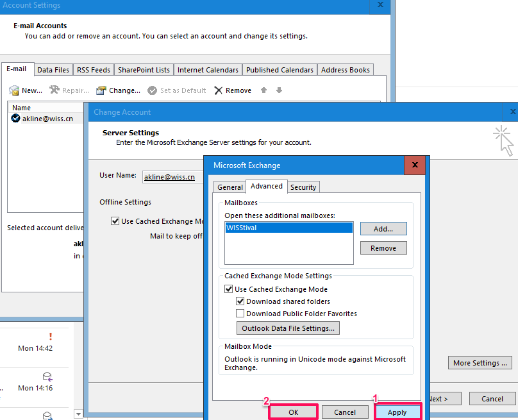Toggle Use Cached Exchange Mode in Microsoft Exchange
Viewport: 518px width, 420px height.
[229, 289]
